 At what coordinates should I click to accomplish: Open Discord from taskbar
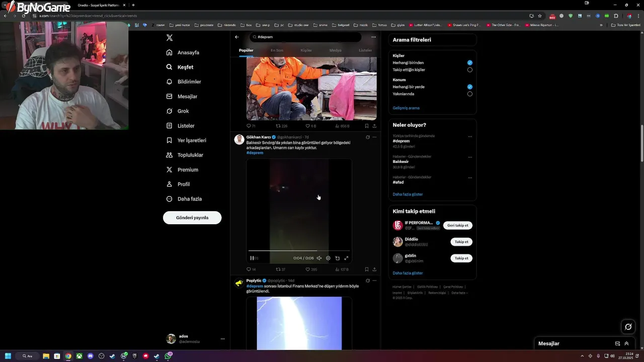[91, 356]
